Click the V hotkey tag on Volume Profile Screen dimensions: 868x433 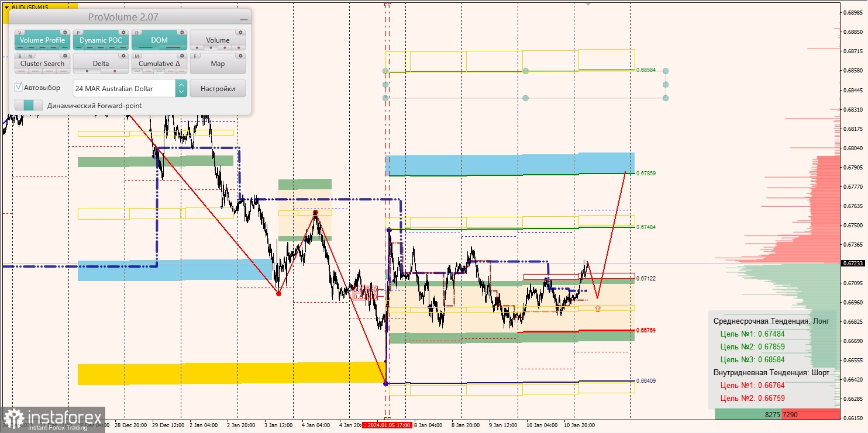(20, 33)
